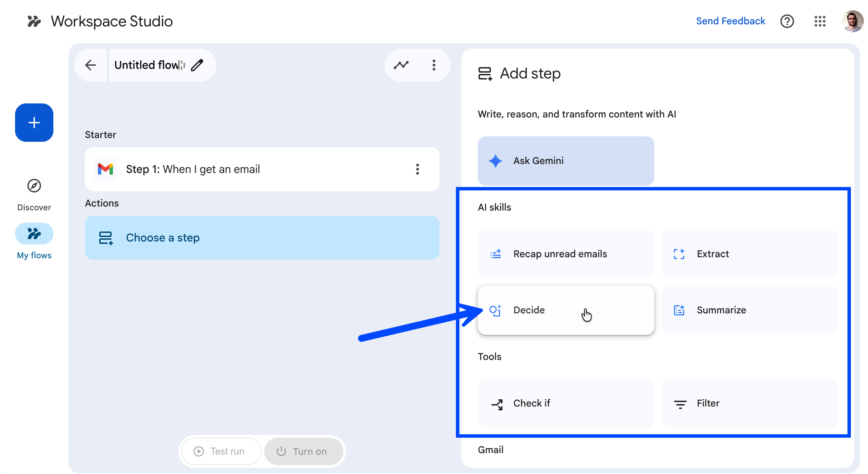Image resolution: width=868 pixels, height=474 pixels.
Task: Choose Ask Gemini step
Action: tap(566, 161)
